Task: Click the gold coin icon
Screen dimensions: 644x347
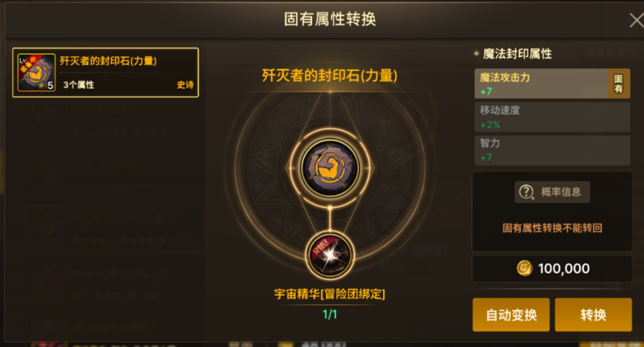Action: (524, 269)
